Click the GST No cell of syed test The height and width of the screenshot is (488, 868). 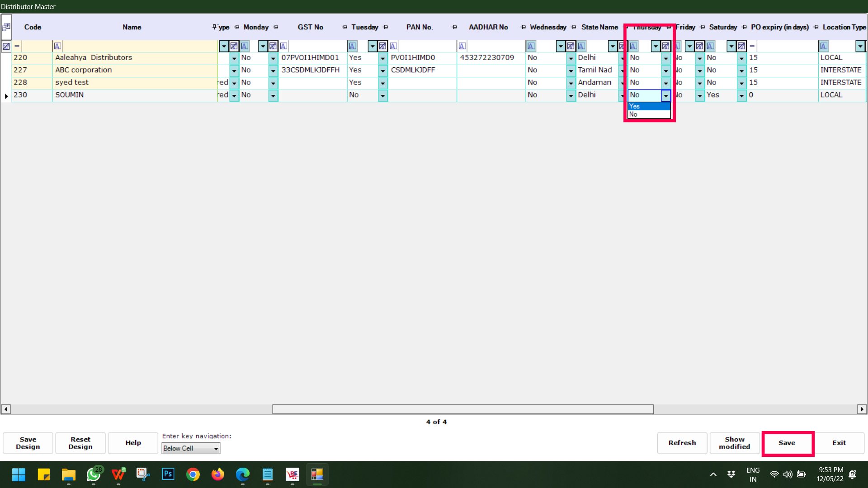point(312,83)
